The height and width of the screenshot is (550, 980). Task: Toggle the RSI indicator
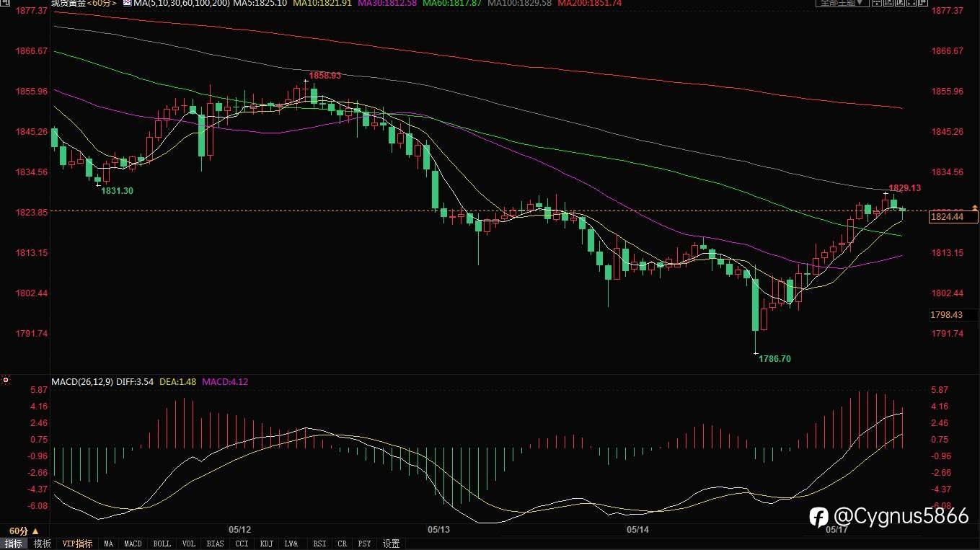pyautogui.click(x=319, y=544)
